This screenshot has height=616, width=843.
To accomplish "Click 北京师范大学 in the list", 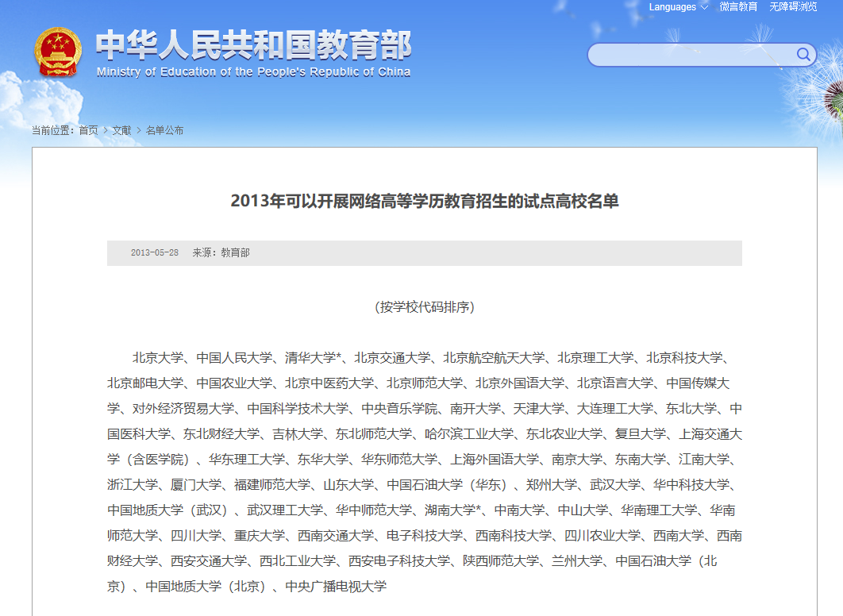I will point(425,383).
